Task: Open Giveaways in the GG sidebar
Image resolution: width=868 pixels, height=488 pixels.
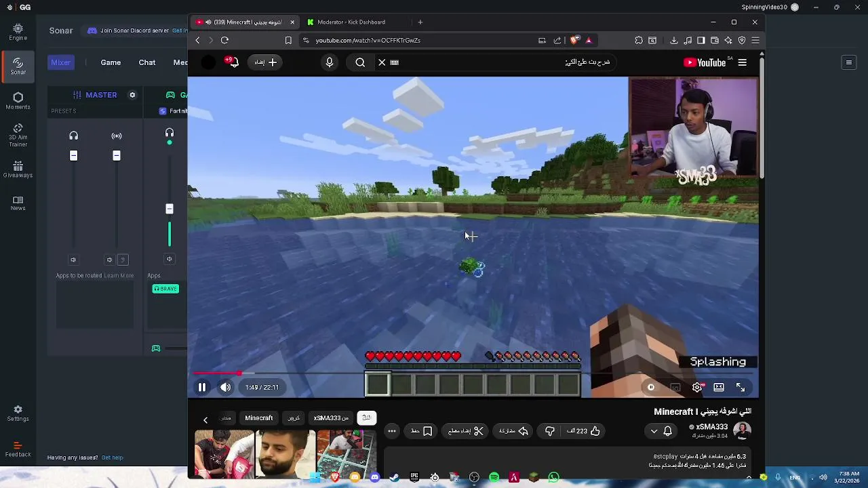Action: click(18, 169)
